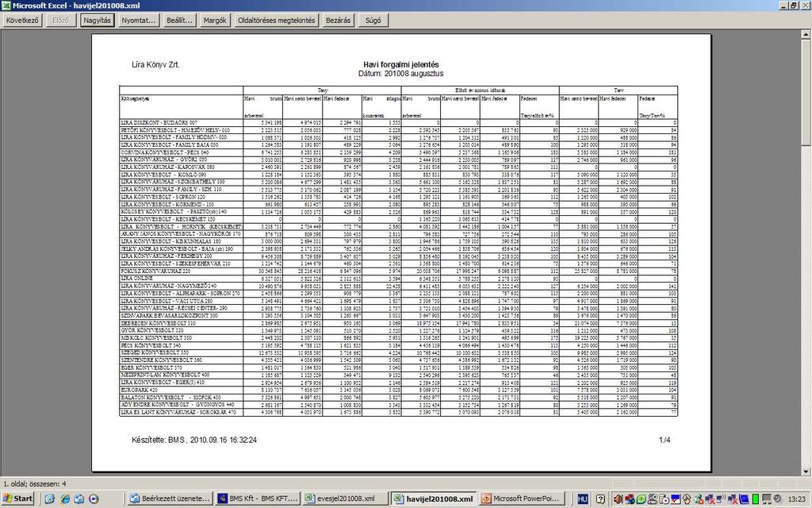This screenshot has height=508, width=812.
Task: Launch Internet Explorer from quick launch
Action: [65, 498]
